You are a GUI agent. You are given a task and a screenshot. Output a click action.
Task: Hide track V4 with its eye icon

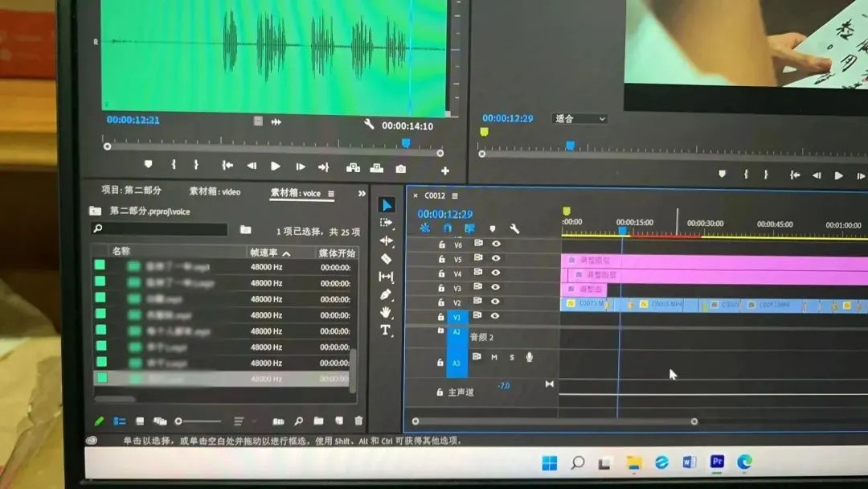pyautogui.click(x=496, y=273)
